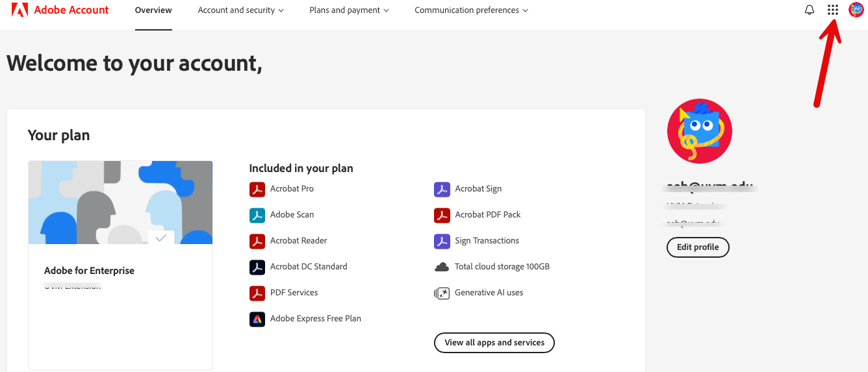Viewport: 868px width, 372px height.
Task: Expand the Account and security menu
Action: (x=241, y=10)
